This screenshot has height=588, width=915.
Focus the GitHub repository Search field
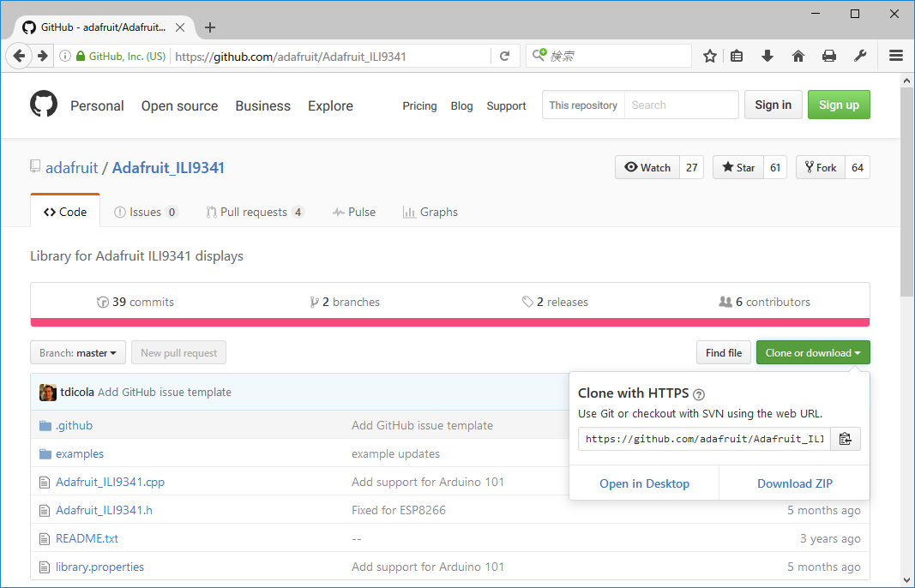pyautogui.click(x=681, y=105)
